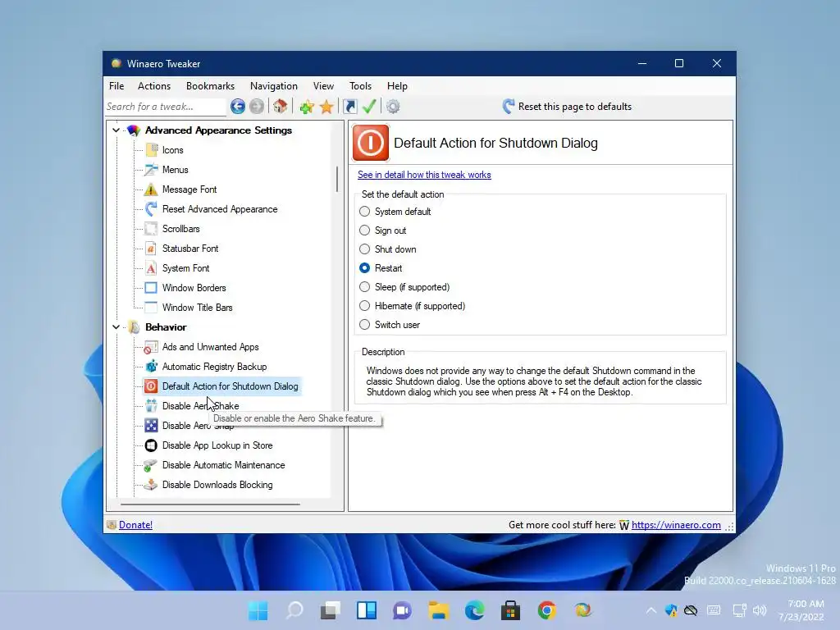Launch Microsoft Edge from taskbar
840x630 pixels.
coord(474,610)
